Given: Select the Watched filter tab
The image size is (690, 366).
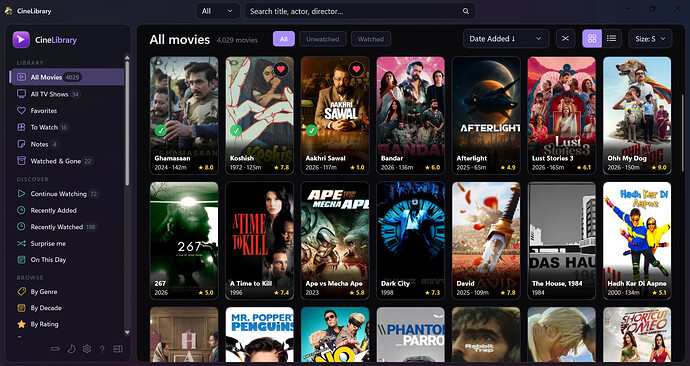Looking at the screenshot, I should (371, 39).
